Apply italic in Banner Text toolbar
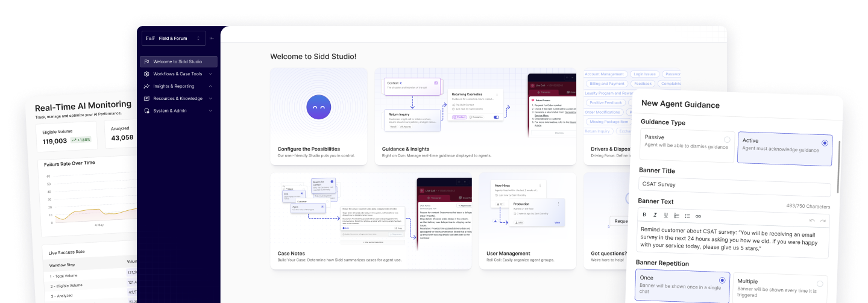The width and height of the screenshot is (868, 303). click(x=655, y=215)
